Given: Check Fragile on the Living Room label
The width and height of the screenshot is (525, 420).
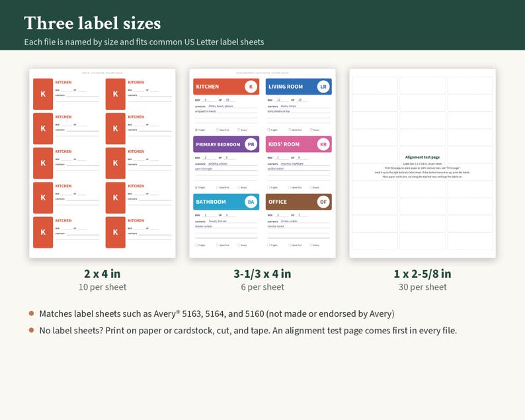Looking at the screenshot, I should [x=268, y=130].
